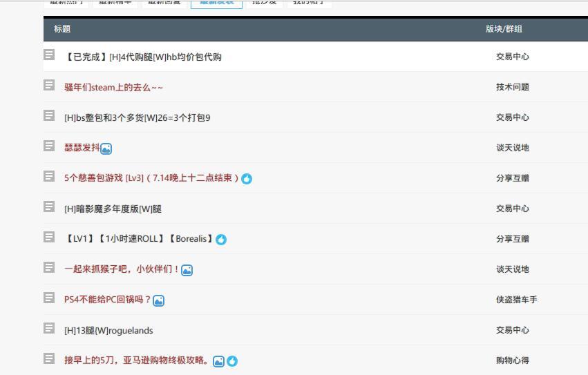Open the 【已完成】[H]4代购腿[W]hb均价包代购 thread

point(143,57)
